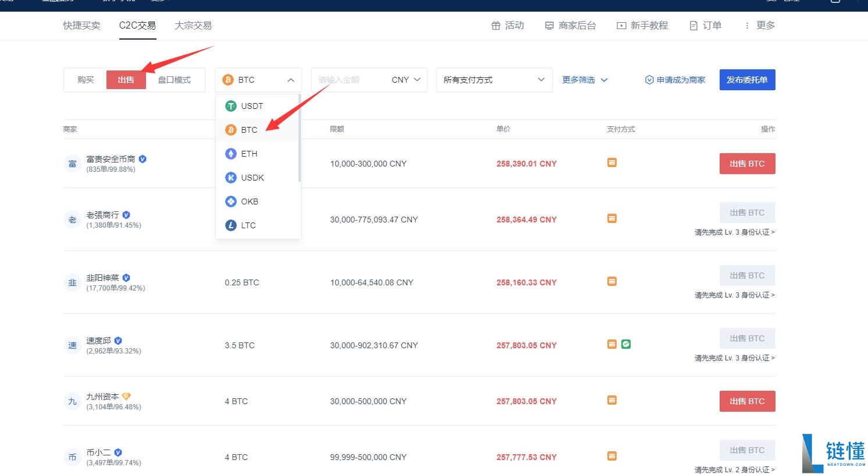The image size is (868, 474).
Task: Click 申请成为商家 link
Action: click(x=675, y=80)
